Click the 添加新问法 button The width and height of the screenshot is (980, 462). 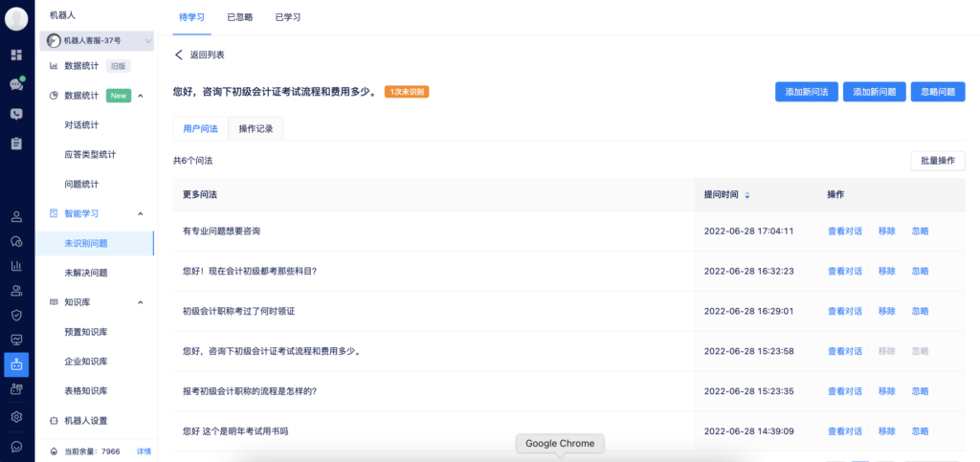806,92
